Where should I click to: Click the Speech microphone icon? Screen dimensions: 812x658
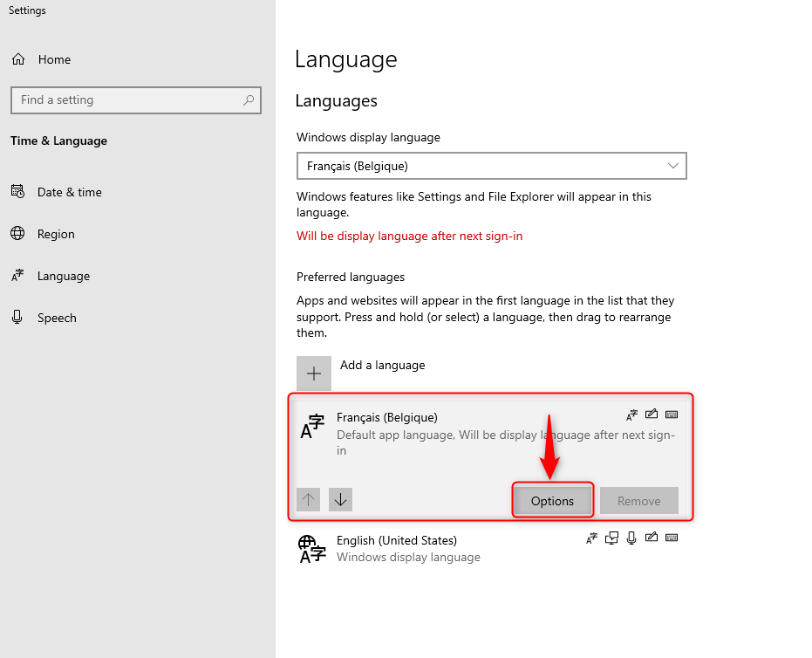[x=17, y=317]
